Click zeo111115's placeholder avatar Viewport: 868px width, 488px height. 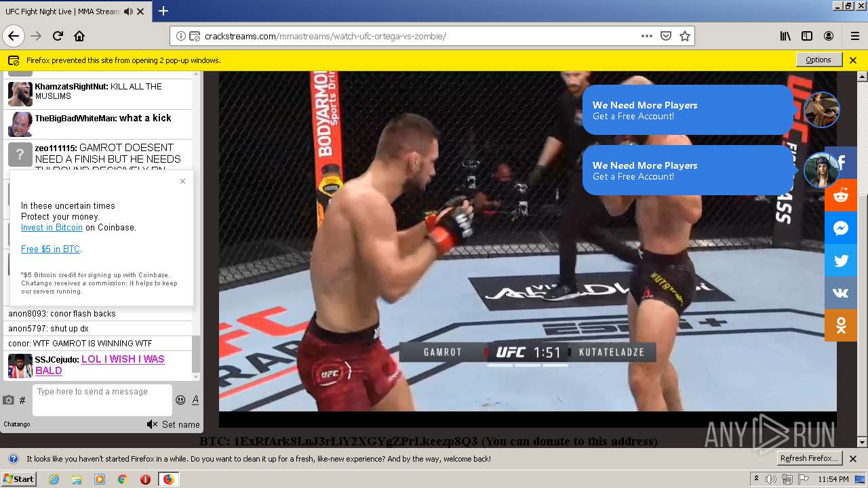click(x=20, y=155)
